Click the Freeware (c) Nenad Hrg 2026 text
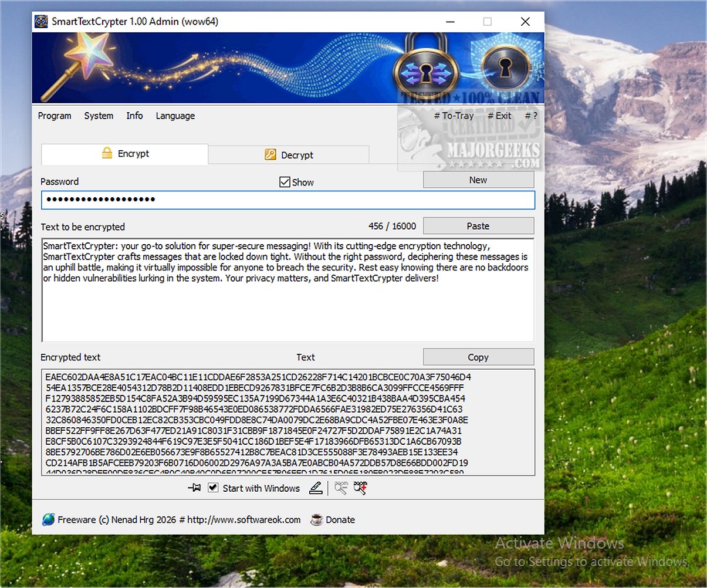Viewport: 707px width, 588px height. (x=117, y=519)
